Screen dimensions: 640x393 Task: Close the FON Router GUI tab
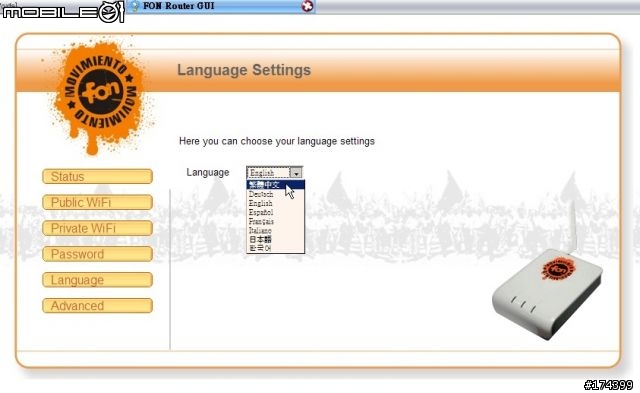pyautogui.click(x=308, y=6)
